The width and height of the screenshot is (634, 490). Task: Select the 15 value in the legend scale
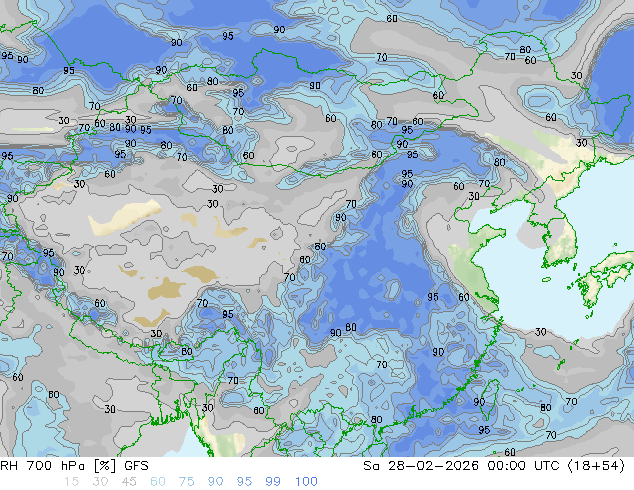pyautogui.click(x=72, y=482)
